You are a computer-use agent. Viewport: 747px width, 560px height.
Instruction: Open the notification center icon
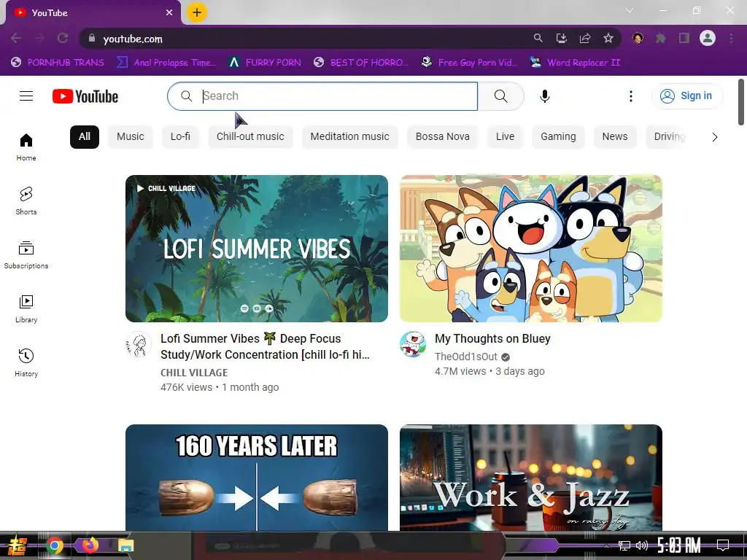pyautogui.click(x=723, y=545)
